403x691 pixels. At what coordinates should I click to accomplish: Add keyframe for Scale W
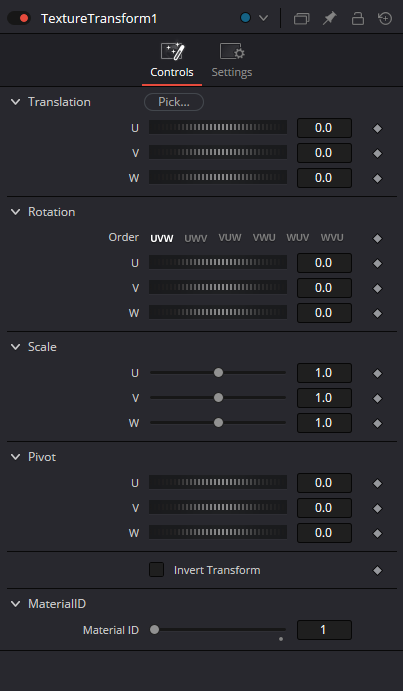377,424
